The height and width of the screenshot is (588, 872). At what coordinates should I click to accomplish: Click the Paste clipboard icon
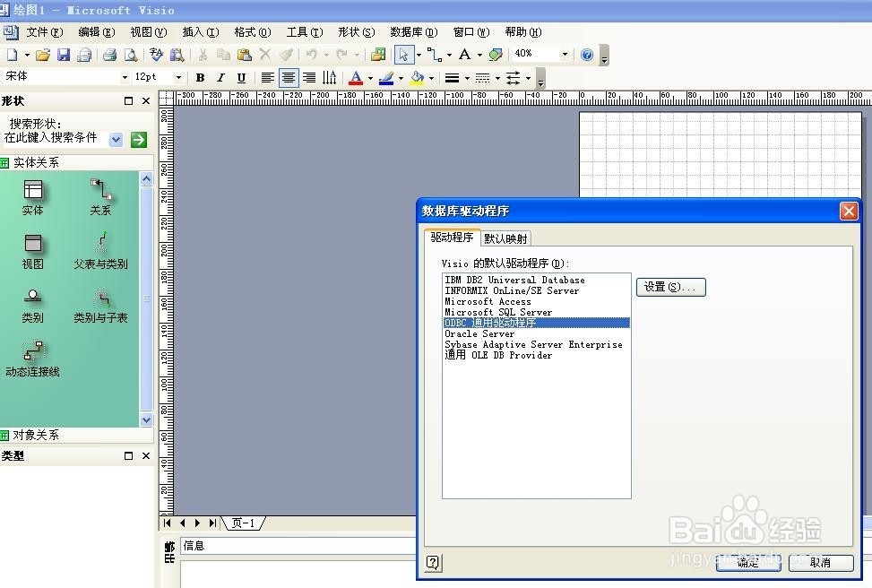point(244,55)
